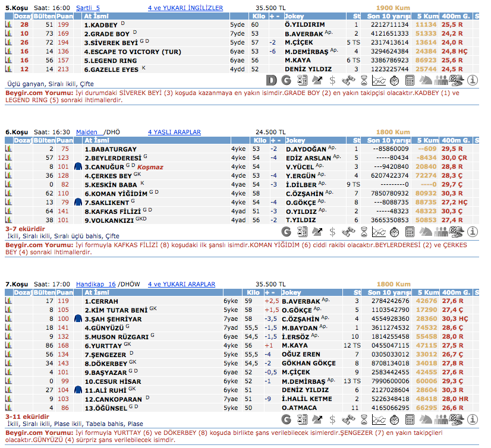Open the '4 ve YUKARI İNGİLİZLER' link
Image resolution: width=491 pixels, height=448 pixels.
click(x=185, y=8)
